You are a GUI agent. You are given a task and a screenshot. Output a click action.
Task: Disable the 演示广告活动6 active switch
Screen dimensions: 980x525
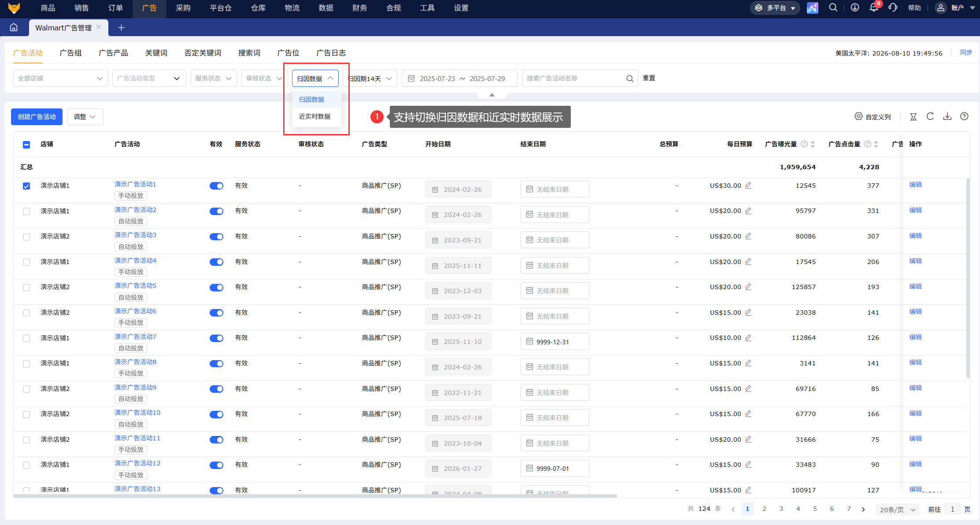click(216, 313)
